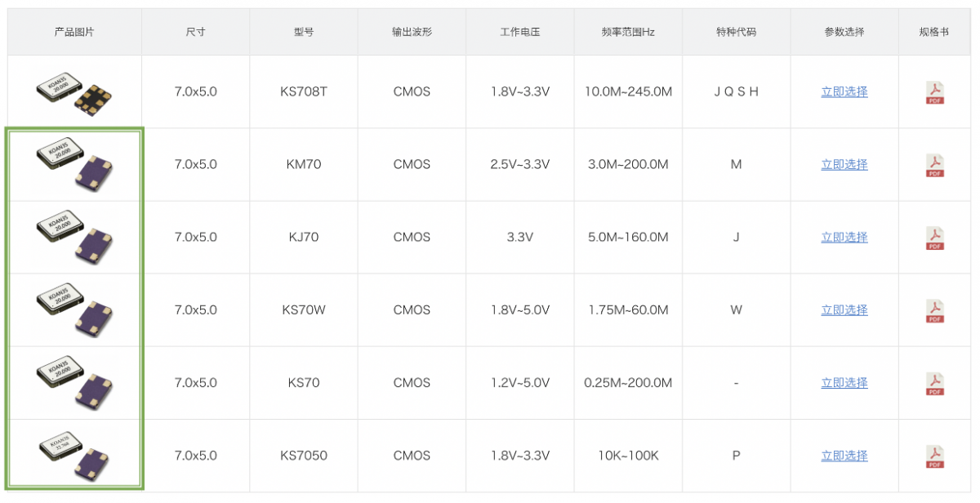Viewport: 980px width, 503px height.
Task: Click the 型号 column header
Action: click(304, 32)
